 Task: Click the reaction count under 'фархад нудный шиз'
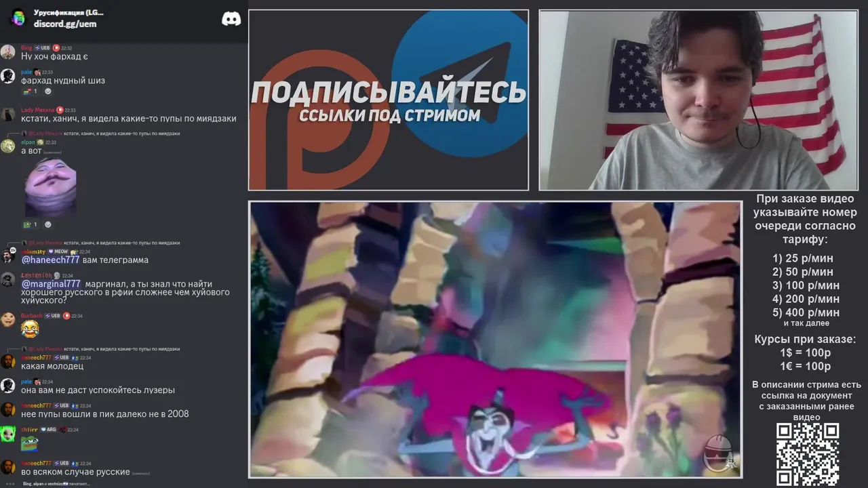click(x=31, y=91)
